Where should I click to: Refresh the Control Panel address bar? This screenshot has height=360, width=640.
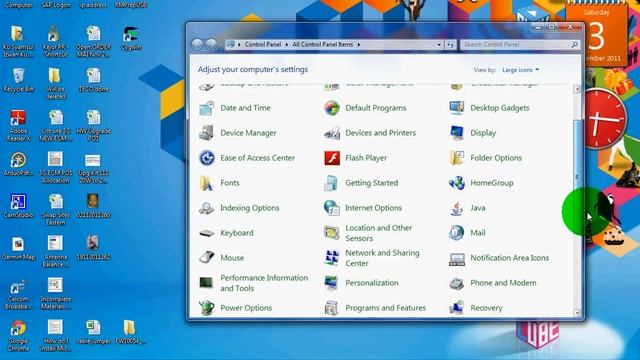click(x=450, y=44)
